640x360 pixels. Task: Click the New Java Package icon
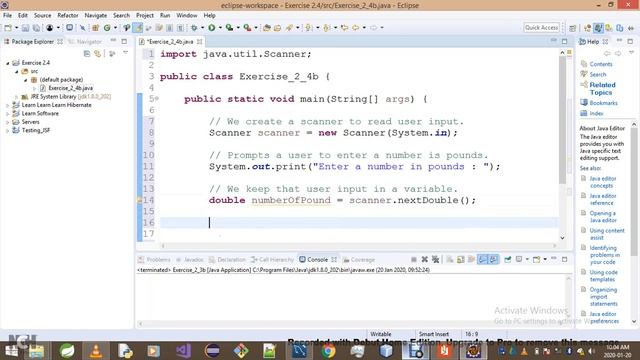[x=96, y=28]
